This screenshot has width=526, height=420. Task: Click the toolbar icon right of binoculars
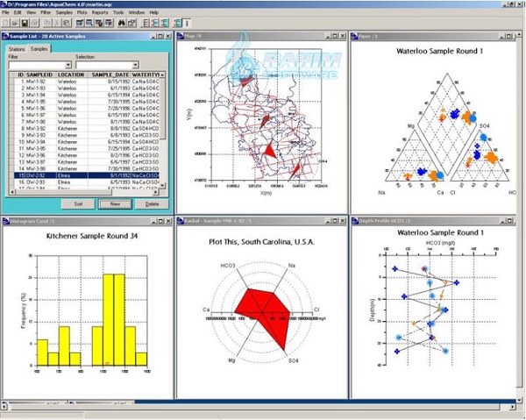click(x=131, y=23)
